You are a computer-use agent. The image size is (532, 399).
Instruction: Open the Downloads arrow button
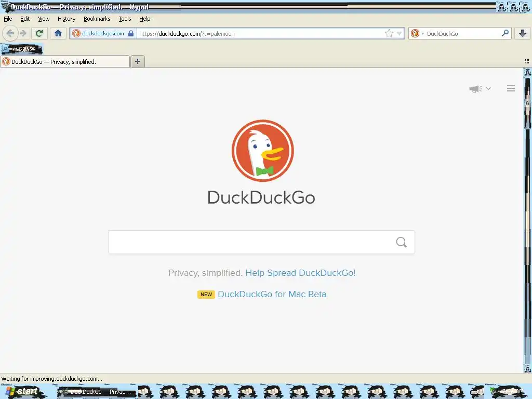pyautogui.click(x=523, y=33)
